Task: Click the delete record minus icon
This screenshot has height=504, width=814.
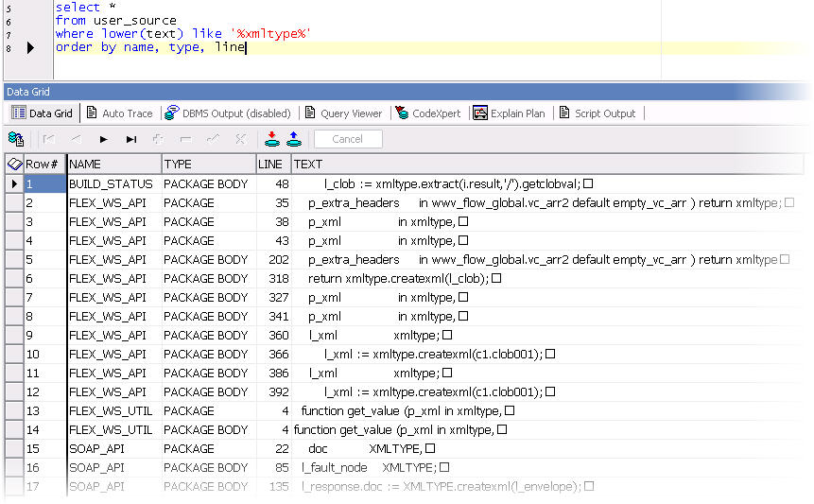Action: (x=185, y=139)
